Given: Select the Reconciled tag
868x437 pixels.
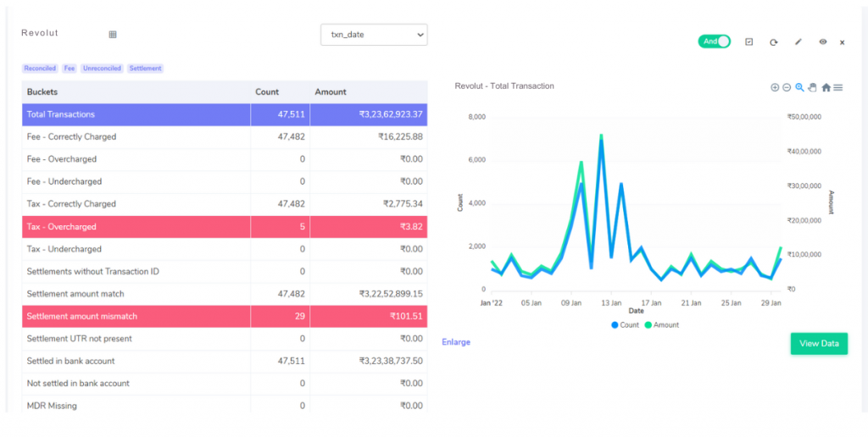Looking at the screenshot, I should point(40,69).
